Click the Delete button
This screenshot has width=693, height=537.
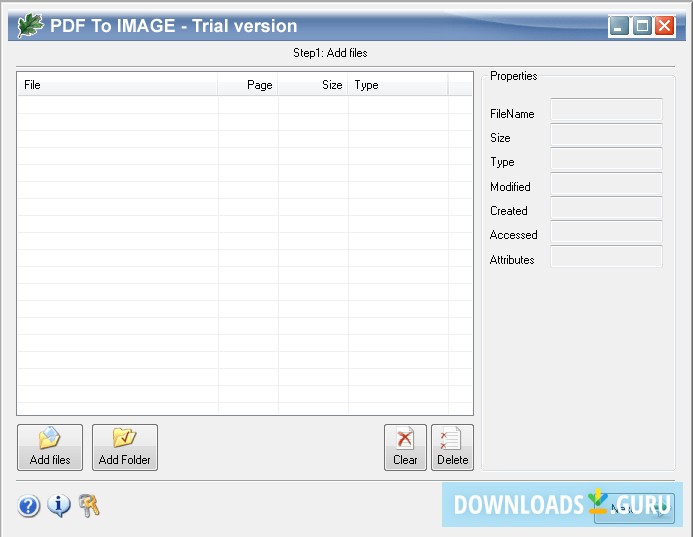click(x=452, y=447)
